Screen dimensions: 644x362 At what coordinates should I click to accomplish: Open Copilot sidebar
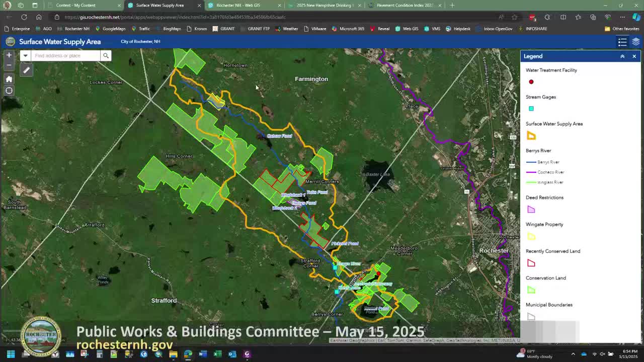636,17
